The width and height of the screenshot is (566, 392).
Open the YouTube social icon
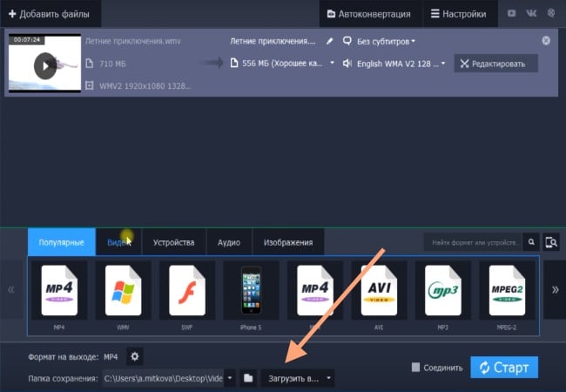coord(511,13)
